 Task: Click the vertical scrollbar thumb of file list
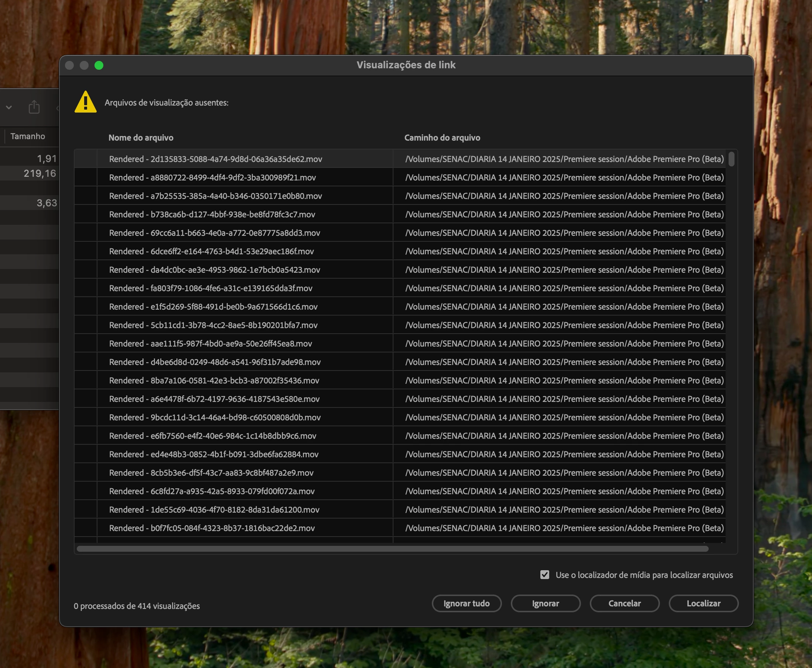[x=732, y=159]
